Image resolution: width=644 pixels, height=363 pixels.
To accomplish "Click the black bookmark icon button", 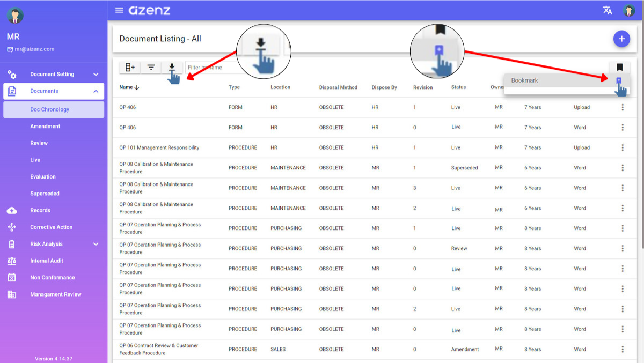I will pos(619,68).
